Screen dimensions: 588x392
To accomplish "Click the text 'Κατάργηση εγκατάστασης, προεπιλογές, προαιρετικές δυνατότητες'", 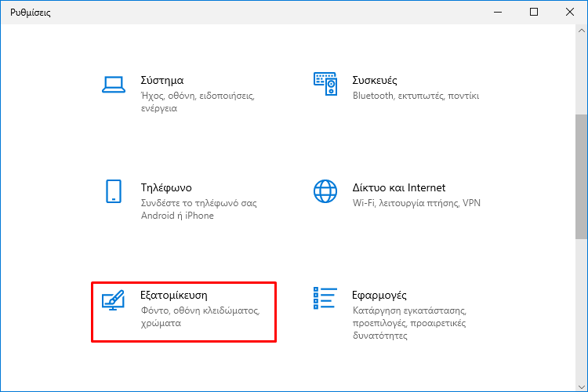I will click(x=409, y=323).
